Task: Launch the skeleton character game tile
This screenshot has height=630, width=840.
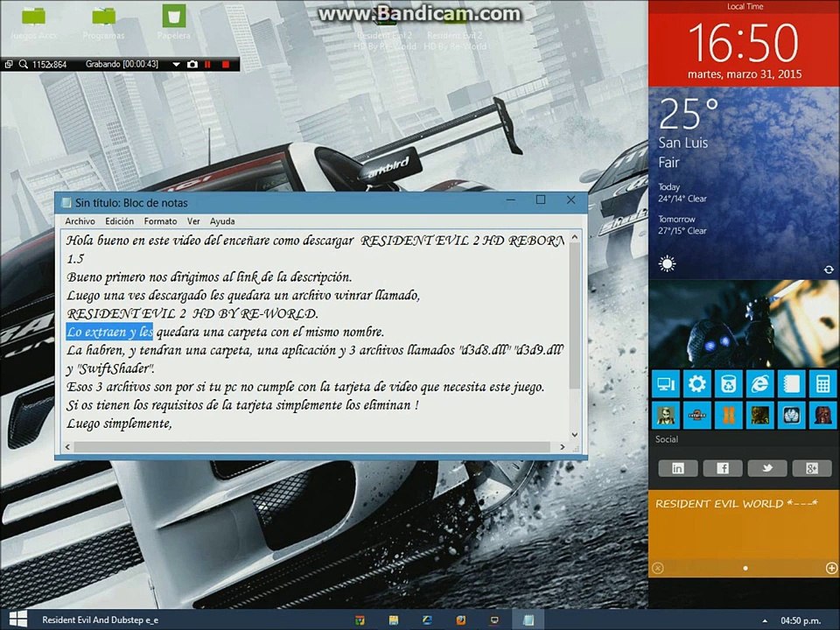Action: (666, 415)
